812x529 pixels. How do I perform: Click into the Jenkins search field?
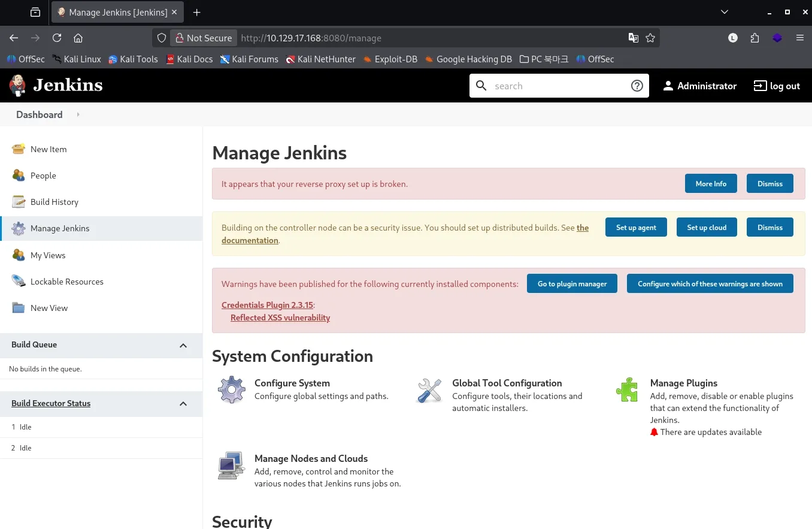pos(559,86)
